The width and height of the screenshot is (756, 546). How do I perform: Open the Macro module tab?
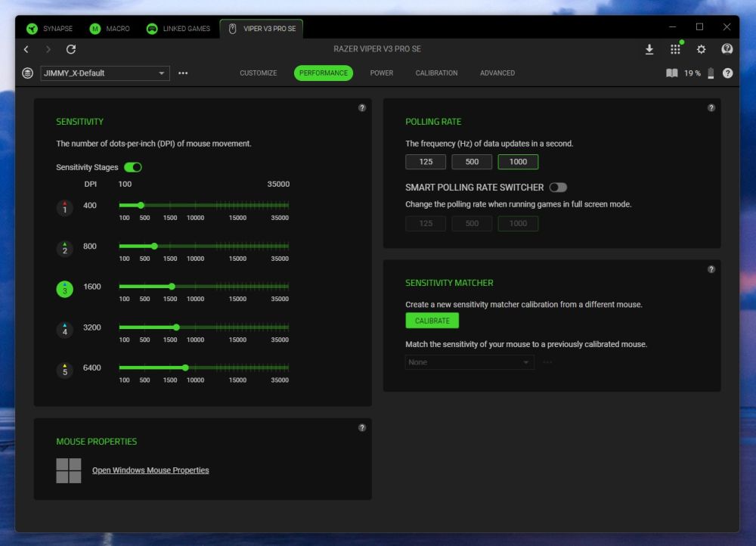[110, 29]
